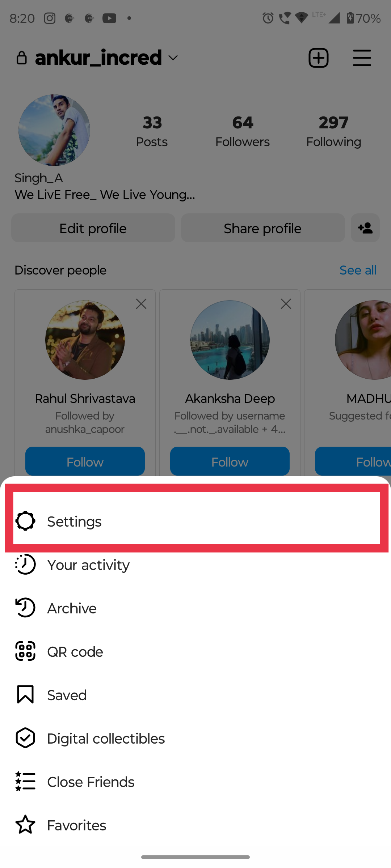Image resolution: width=391 pixels, height=868 pixels.
Task: Tap the Archive history icon
Action: pos(25,608)
